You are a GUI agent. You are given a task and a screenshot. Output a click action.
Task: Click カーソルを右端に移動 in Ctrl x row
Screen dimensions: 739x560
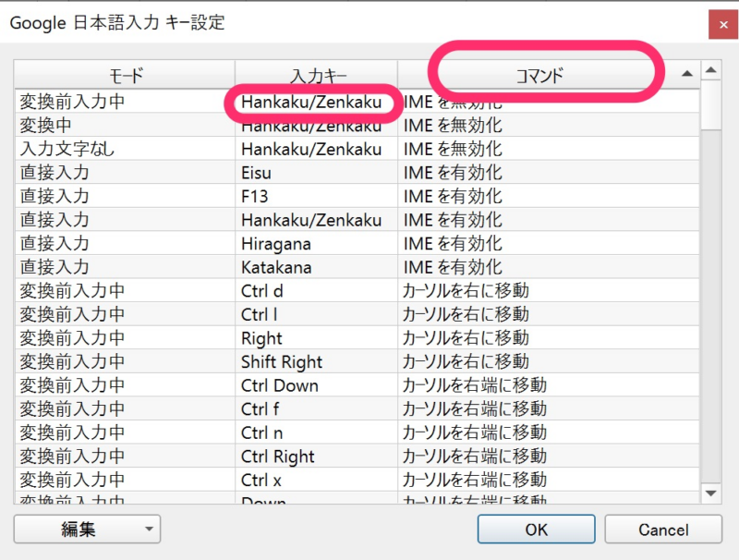(x=549, y=480)
